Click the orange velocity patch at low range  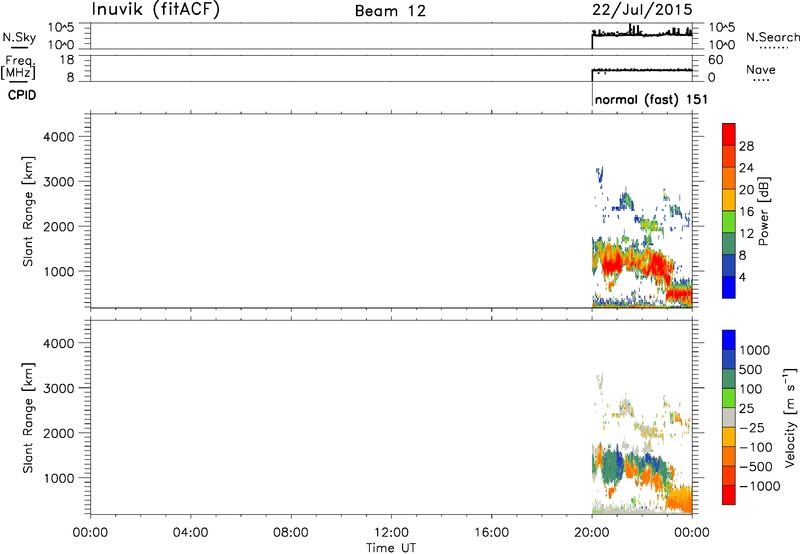click(x=681, y=499)
